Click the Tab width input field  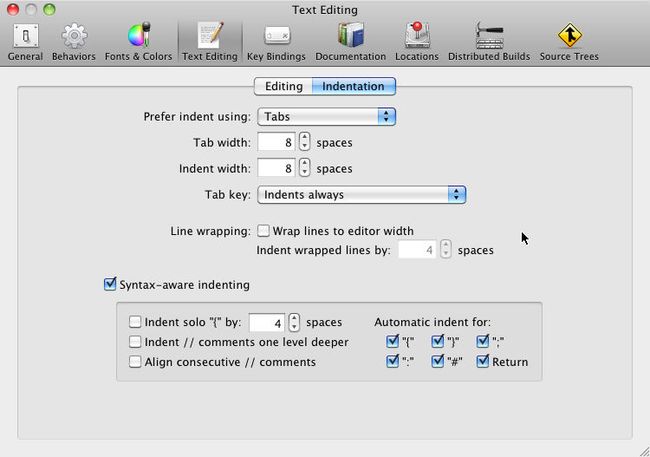click(276, 143)
